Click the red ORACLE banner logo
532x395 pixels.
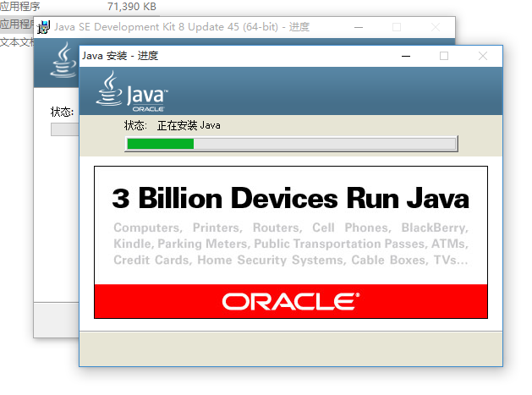(x=291, y=301)
